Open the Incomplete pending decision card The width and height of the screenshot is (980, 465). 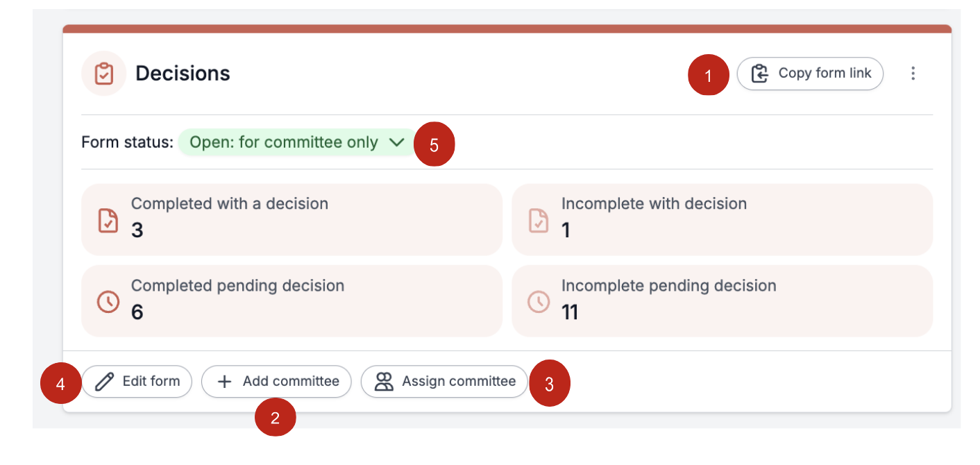click(x=722, y=301)
